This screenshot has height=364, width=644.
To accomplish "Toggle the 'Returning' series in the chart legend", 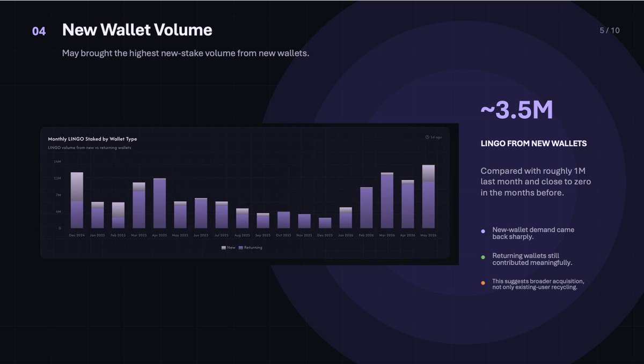I will 250,248.
